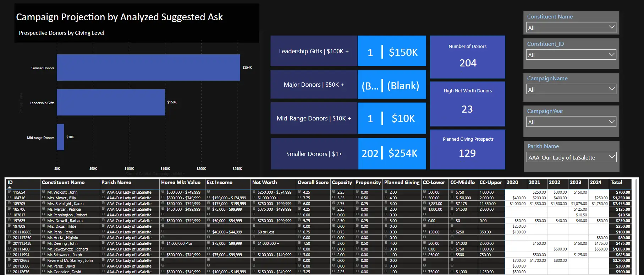This screenshot has width=644, height=275.
Task: Sort table by Net Worth column header
Action: point(264,182)
